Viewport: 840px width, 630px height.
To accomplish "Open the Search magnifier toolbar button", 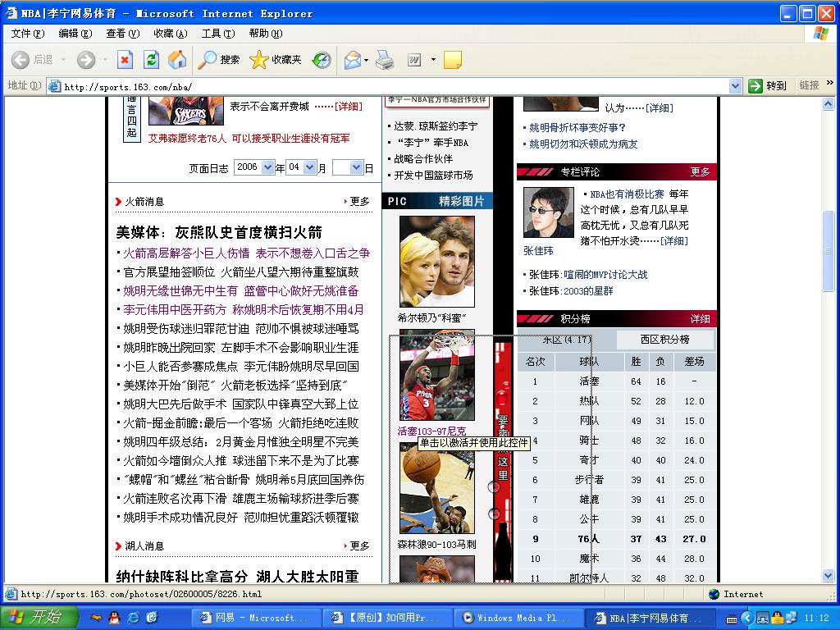I will 218,59.
